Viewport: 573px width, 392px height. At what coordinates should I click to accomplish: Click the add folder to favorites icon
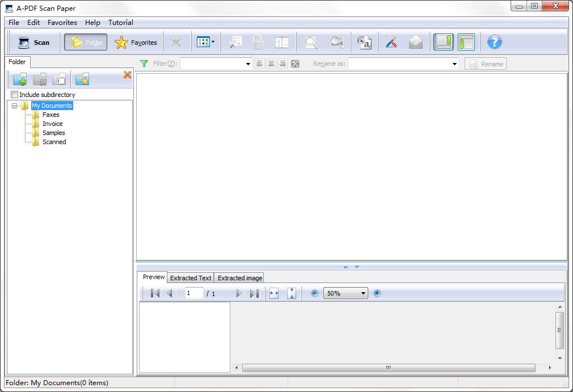pyautogui.click(x=82, y=79)
